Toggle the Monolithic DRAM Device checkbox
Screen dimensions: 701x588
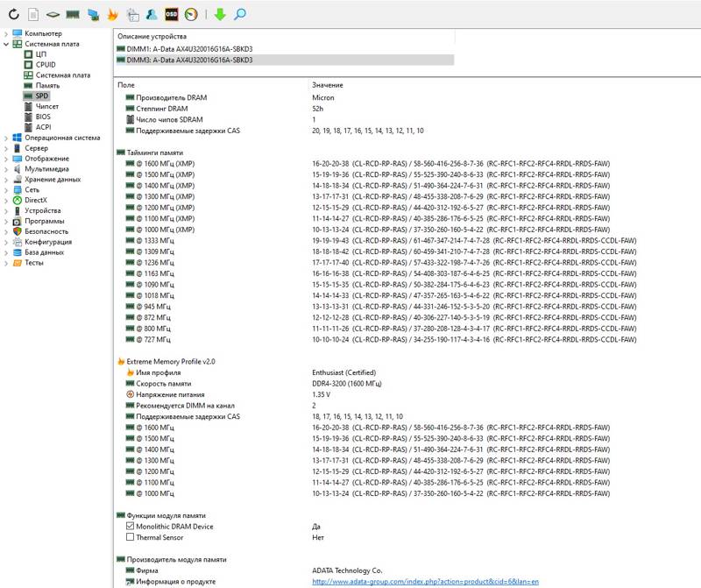click(x=130, y=527)
